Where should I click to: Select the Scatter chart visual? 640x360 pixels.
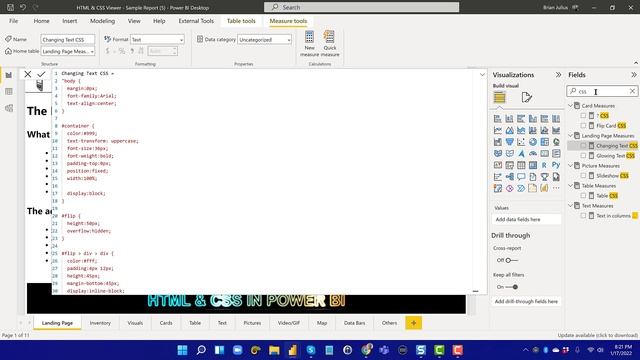pyautogui.click(x=521, y=142)
